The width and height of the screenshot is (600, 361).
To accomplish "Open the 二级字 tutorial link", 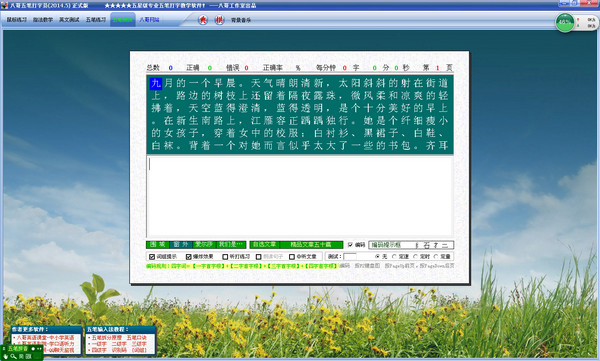I will point(119,344).
